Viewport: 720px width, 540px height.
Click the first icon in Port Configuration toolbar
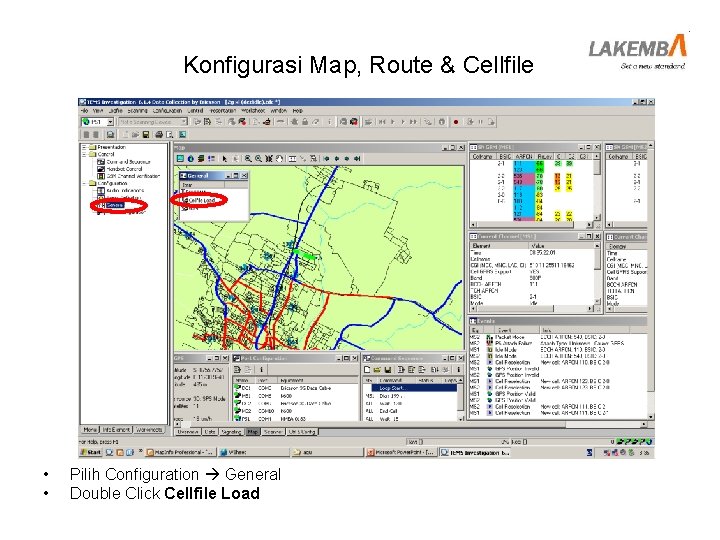(x=237, y=370)
